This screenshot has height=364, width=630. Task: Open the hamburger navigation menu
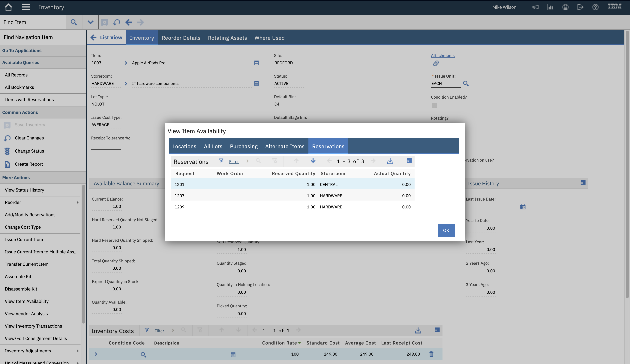click(26, 7)
